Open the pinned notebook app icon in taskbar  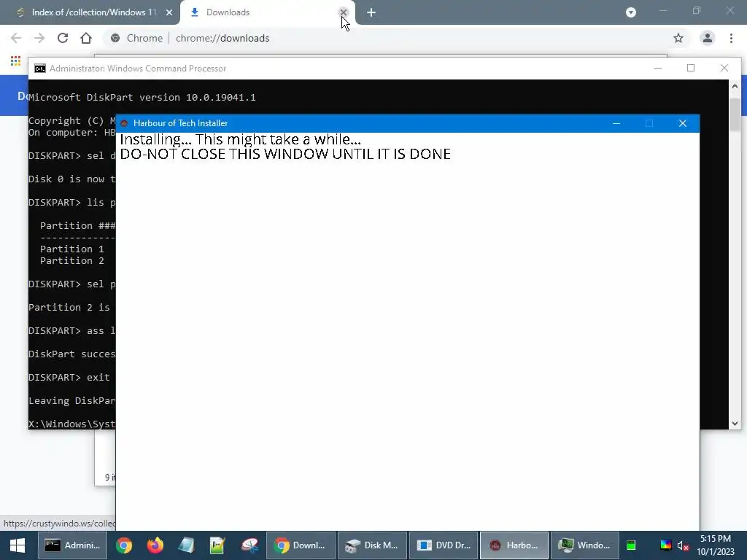186,545
